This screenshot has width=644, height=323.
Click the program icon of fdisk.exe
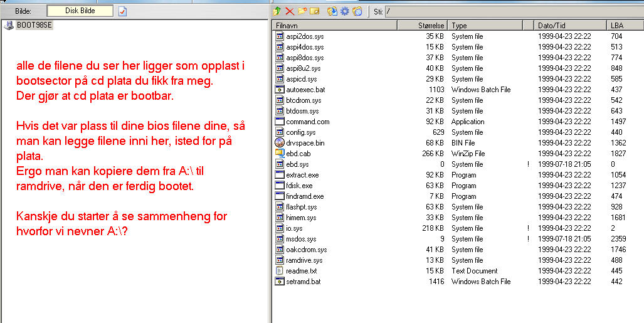[280, 186]
